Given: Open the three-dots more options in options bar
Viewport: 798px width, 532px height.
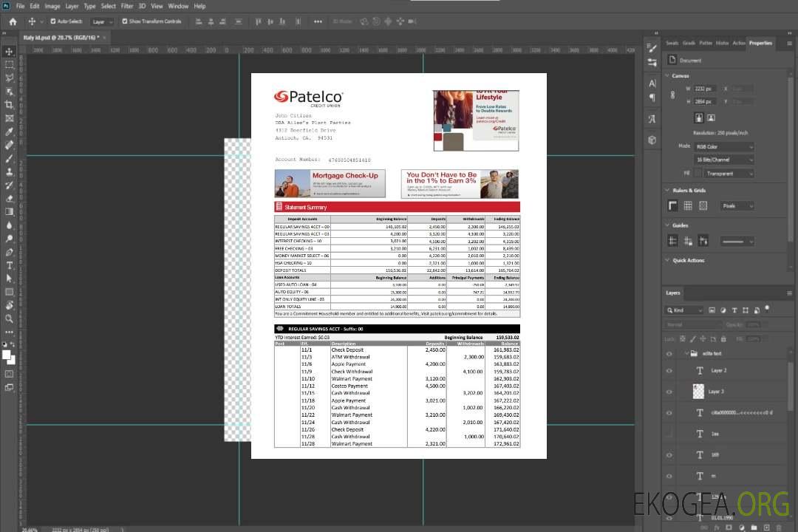Looking at the screenshot, I should click(318, 21).
